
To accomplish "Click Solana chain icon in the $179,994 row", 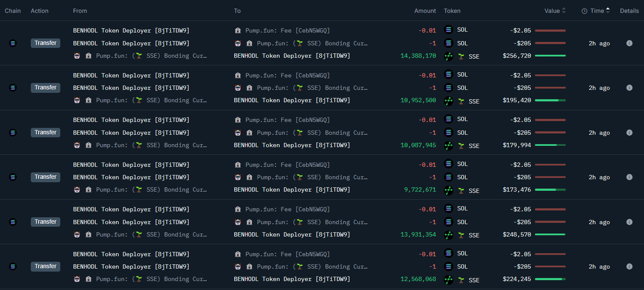I will 12,133.
